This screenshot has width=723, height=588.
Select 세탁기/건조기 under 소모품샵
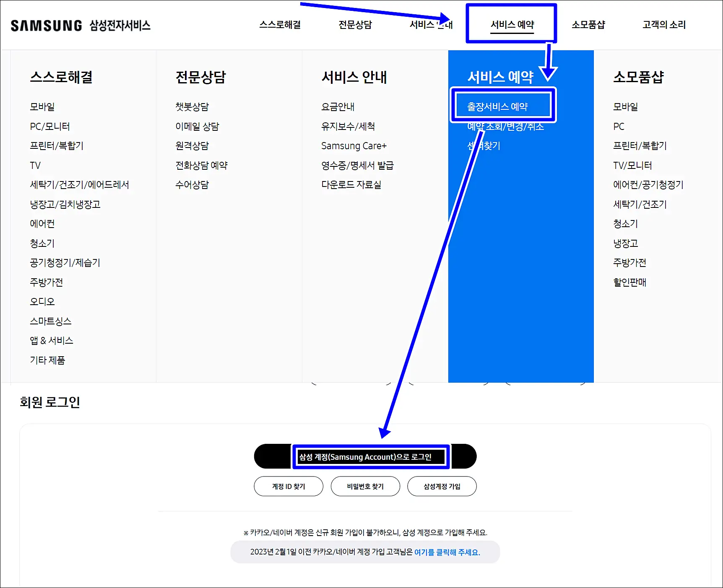coord(640,205)
